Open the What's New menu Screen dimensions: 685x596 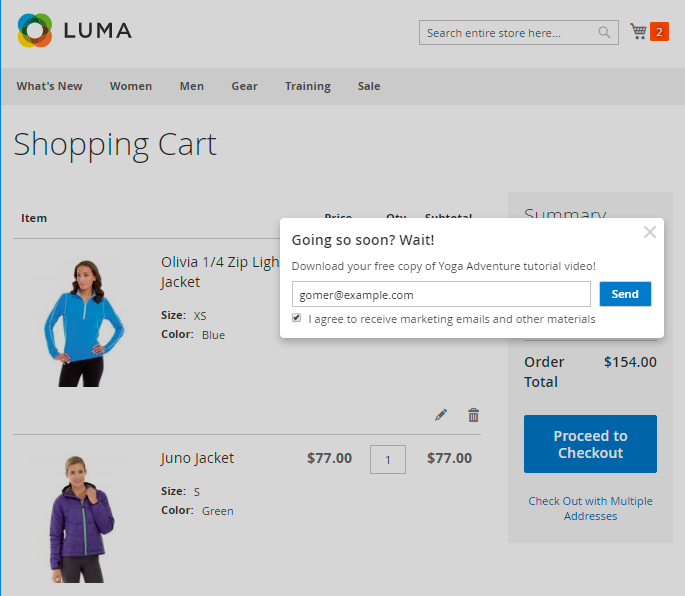(x=49, y=86)
